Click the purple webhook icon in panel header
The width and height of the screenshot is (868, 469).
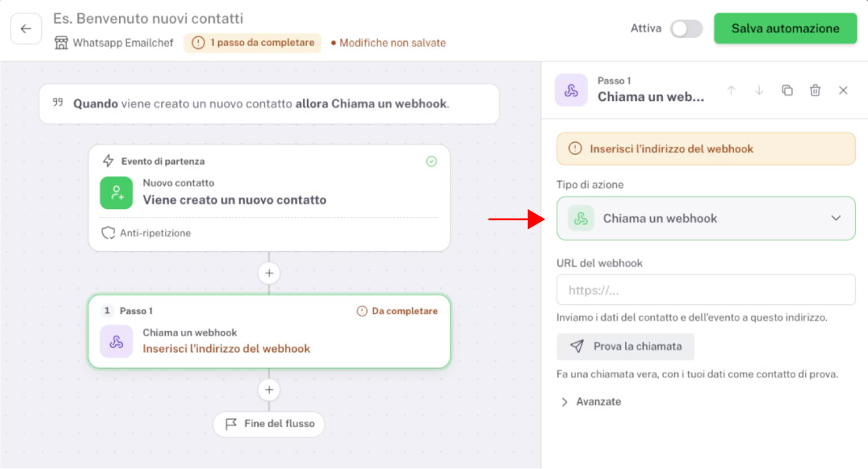click(571, 90)
